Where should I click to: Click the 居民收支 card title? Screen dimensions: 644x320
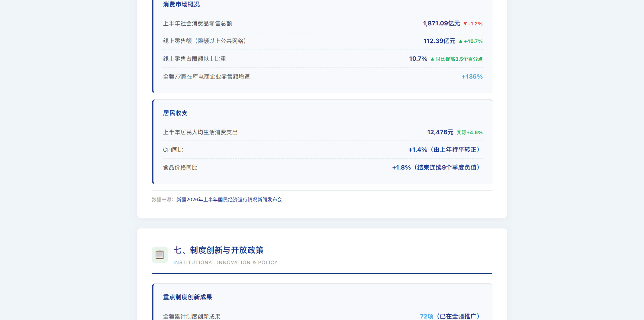tap(175, 113)
